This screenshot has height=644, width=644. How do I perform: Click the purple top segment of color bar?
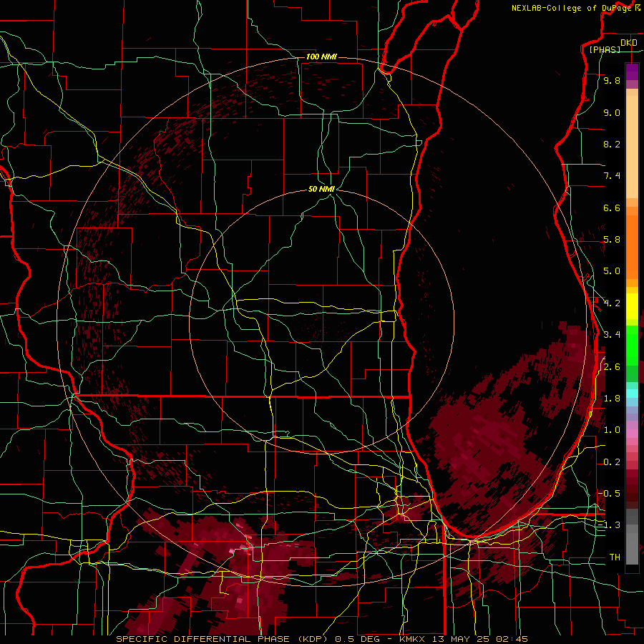coord(632,72)
